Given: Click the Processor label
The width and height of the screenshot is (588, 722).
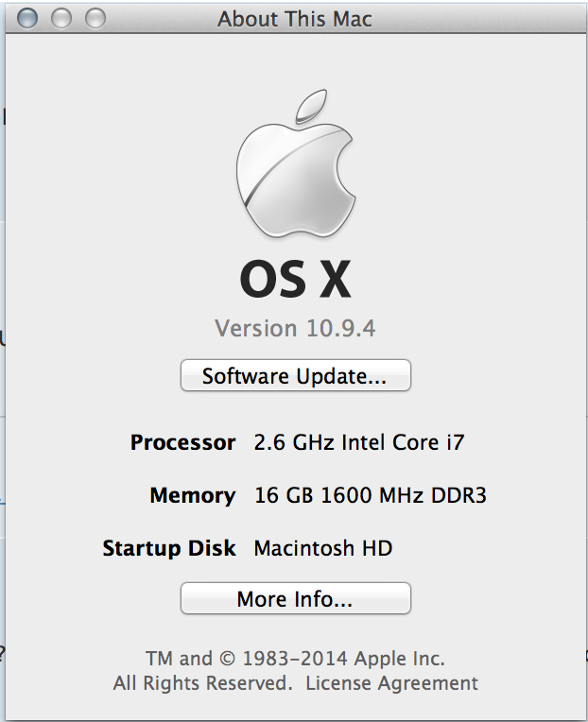Looking at the screenshot, I should click(183, 442).
